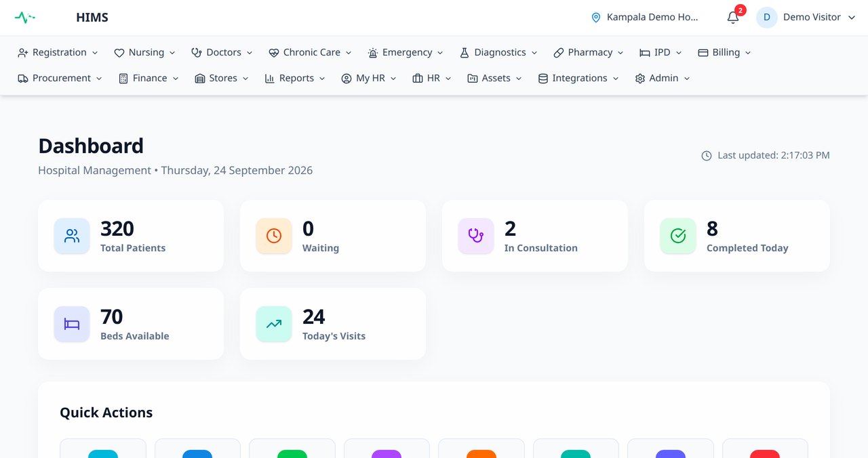Click the green Completed Today checkmark icon
Image resolution: width=868 pixels, height=458 pixels.
tap(678, 236)
